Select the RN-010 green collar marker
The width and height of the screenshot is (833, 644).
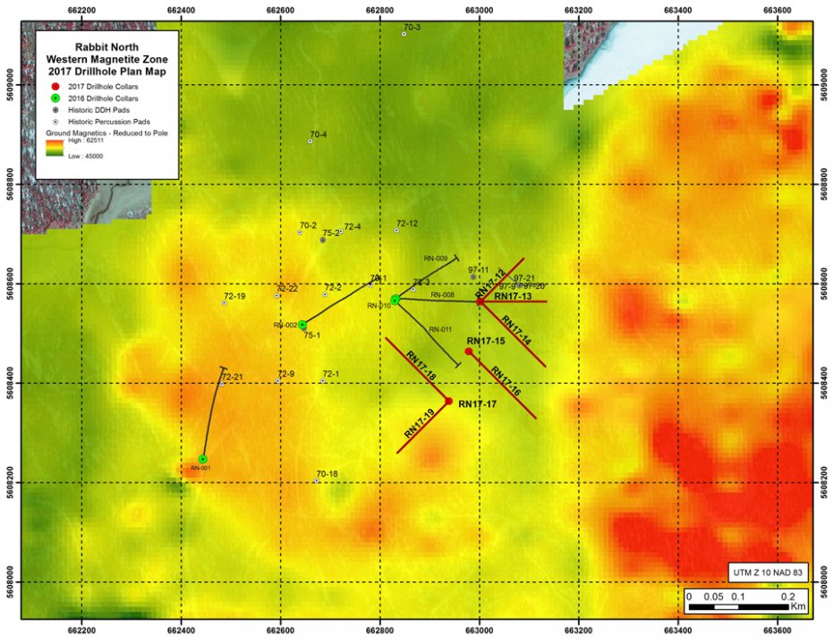(x=395, y=300)
